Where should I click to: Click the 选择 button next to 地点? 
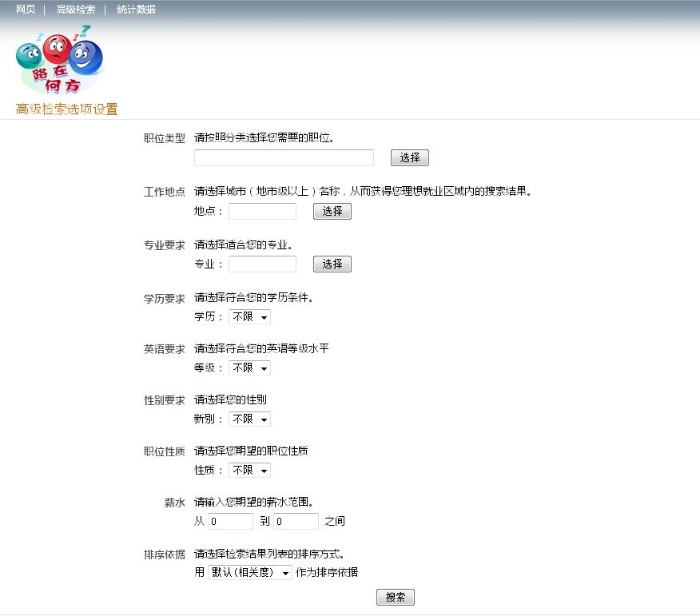click(332, 211)
